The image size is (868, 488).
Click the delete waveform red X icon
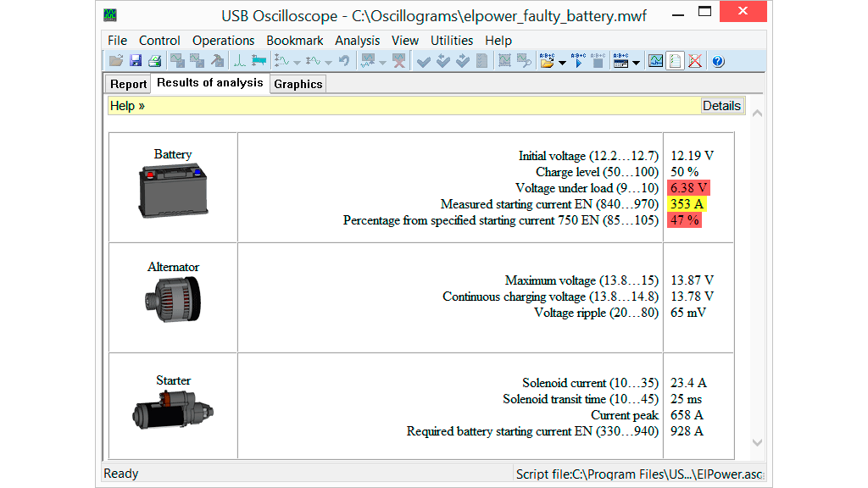[398, 61]
